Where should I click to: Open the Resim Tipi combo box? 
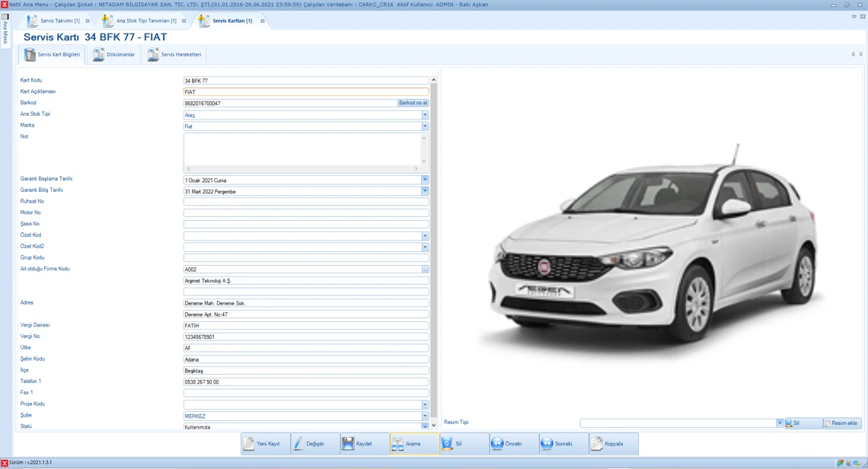779,423
